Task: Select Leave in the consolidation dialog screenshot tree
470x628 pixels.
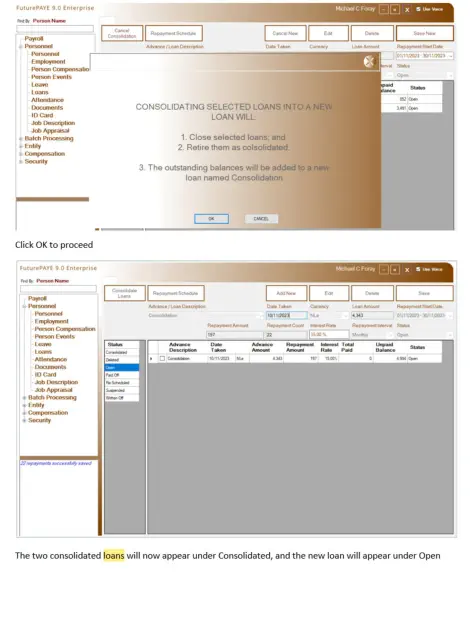Action: (x=40, y=85)
